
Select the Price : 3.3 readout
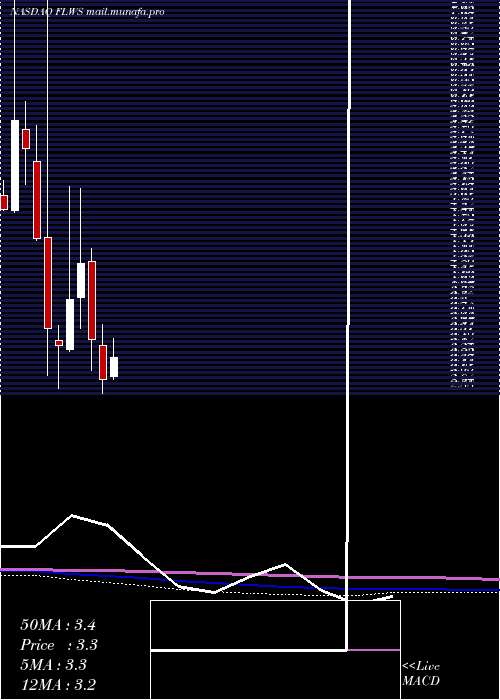[x=59, y=645]
